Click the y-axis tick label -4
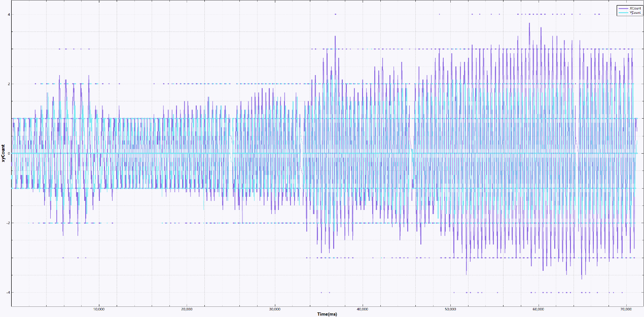 click(8, 292)
